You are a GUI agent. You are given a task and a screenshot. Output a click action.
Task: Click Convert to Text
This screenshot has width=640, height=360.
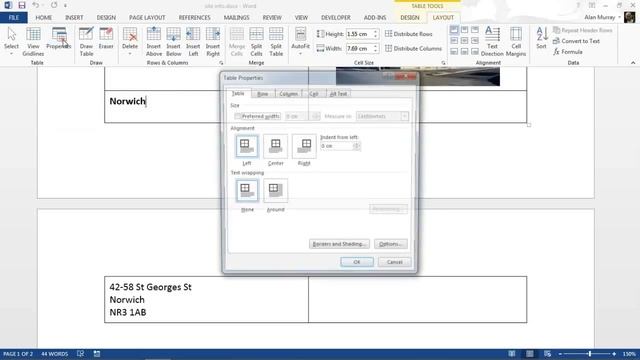(x=576, y=41)
